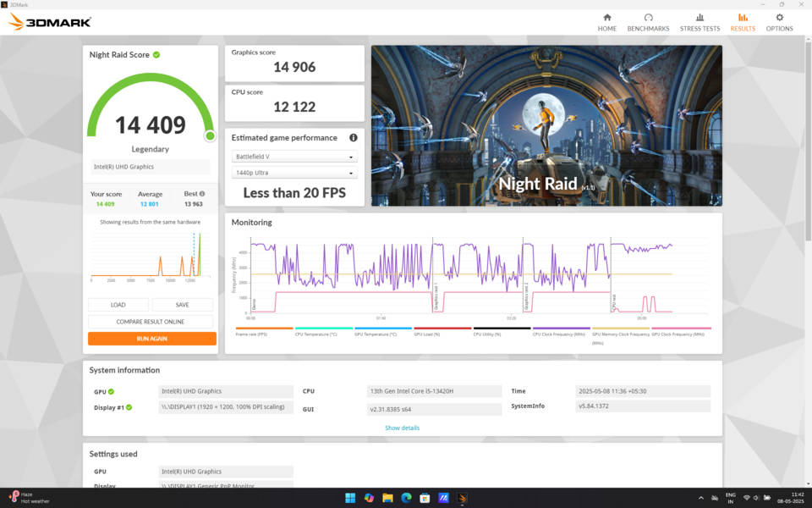The image size is (812, 508).
Task: Click Intel(R) UHD Graphics under Legendary
Action: tap(151, 167)
